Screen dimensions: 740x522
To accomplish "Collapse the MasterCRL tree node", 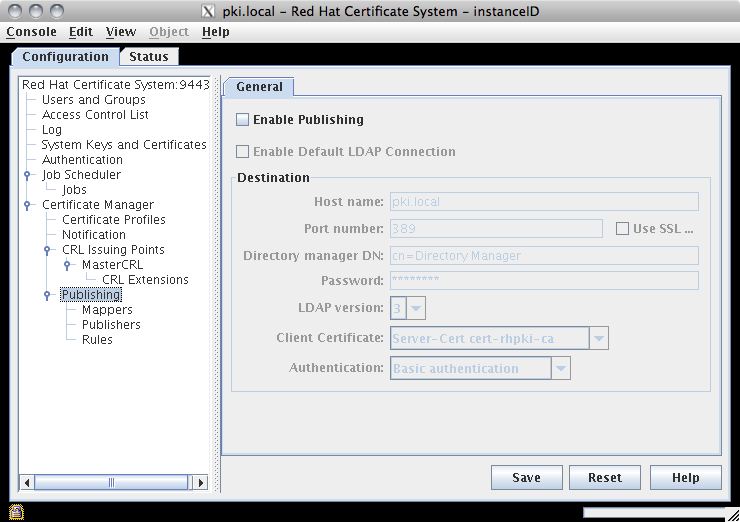I will pyautogui.click(x=67, y=265).
